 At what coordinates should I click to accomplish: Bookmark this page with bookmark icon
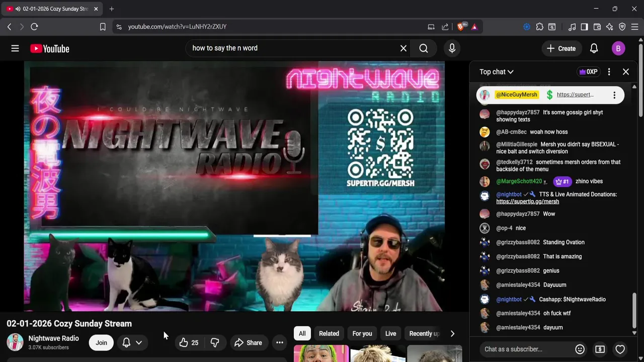103,27
